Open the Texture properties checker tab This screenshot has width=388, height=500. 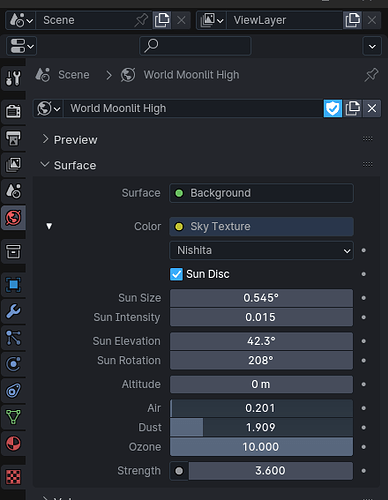13,477
